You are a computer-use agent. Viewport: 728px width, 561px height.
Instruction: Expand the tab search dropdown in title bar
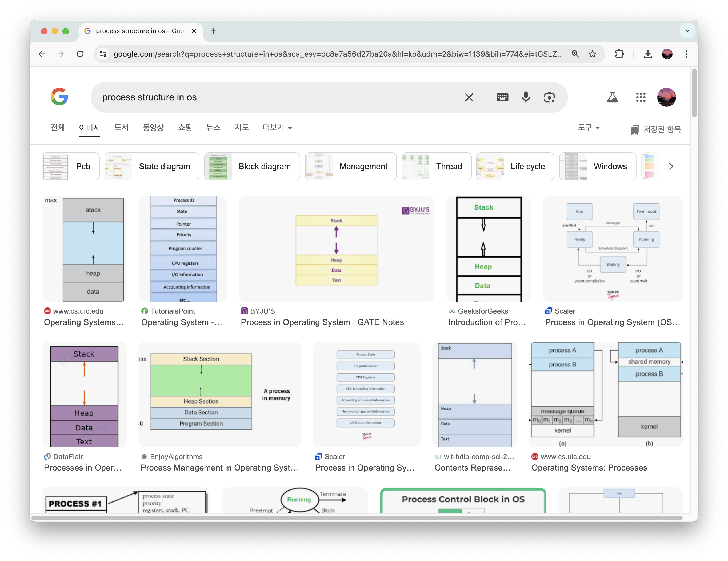(x=687, y=31)
